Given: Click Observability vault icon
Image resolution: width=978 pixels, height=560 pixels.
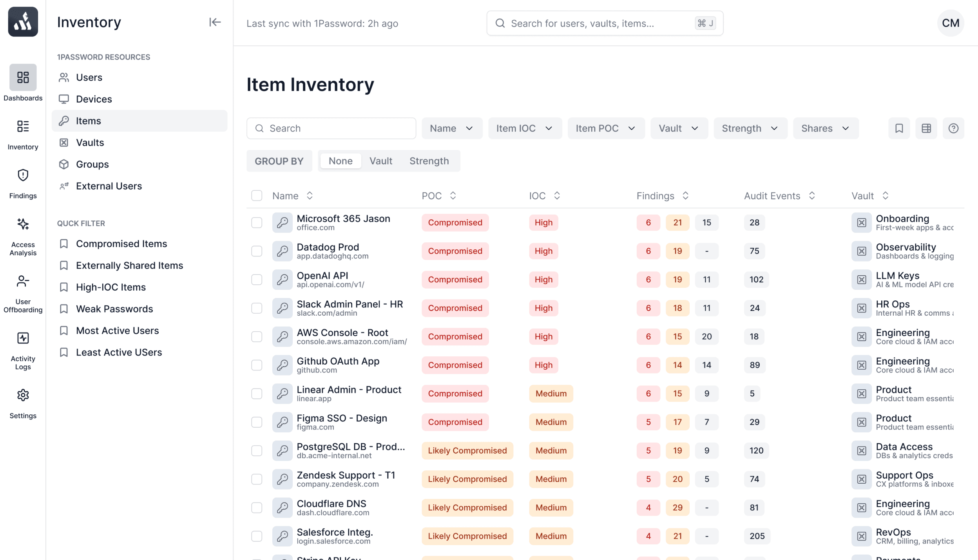Looking at the screenshot, I should (x=861, y=251).
